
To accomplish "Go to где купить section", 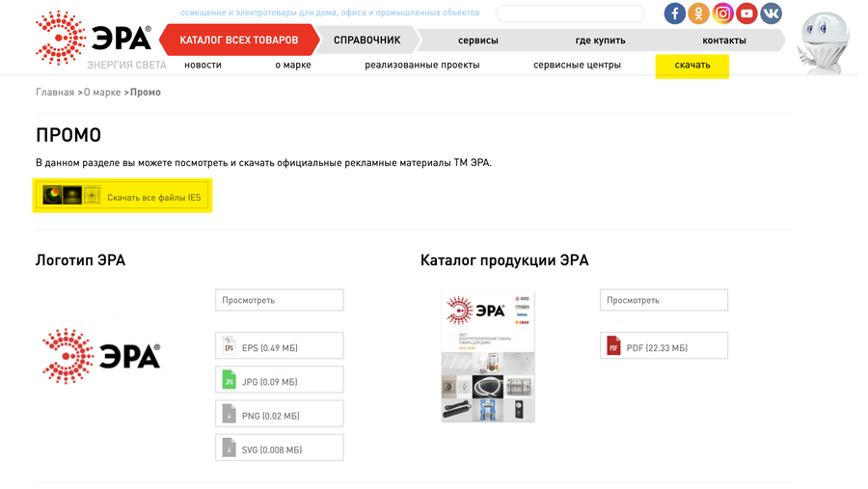I will 600,41.
